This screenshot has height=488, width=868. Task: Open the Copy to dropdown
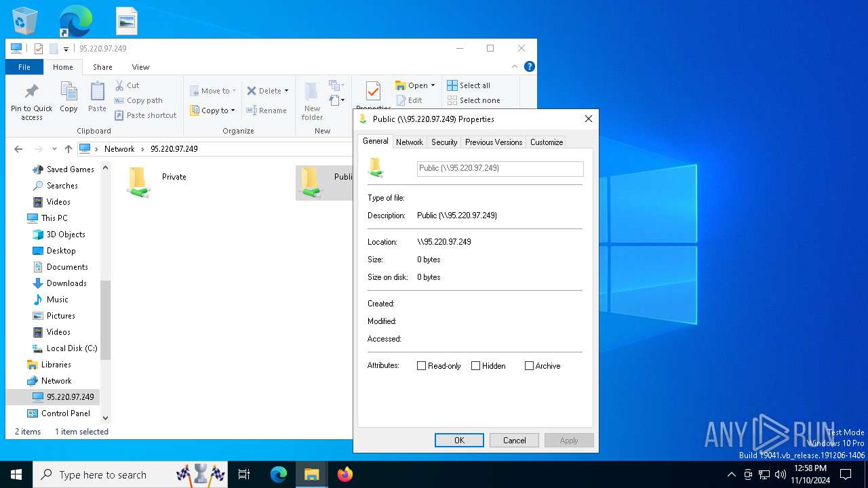point(213,110)
